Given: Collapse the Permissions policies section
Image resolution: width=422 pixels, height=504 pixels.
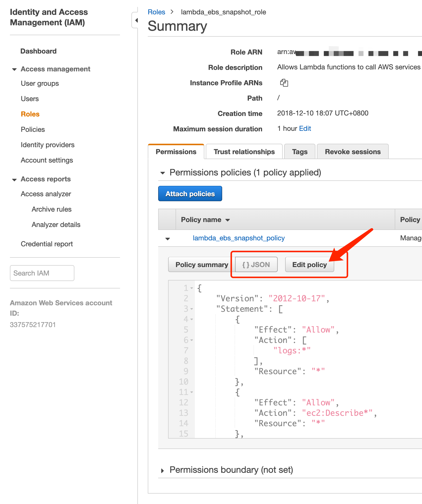Looking at the screenshot, I should click(163, 173).
